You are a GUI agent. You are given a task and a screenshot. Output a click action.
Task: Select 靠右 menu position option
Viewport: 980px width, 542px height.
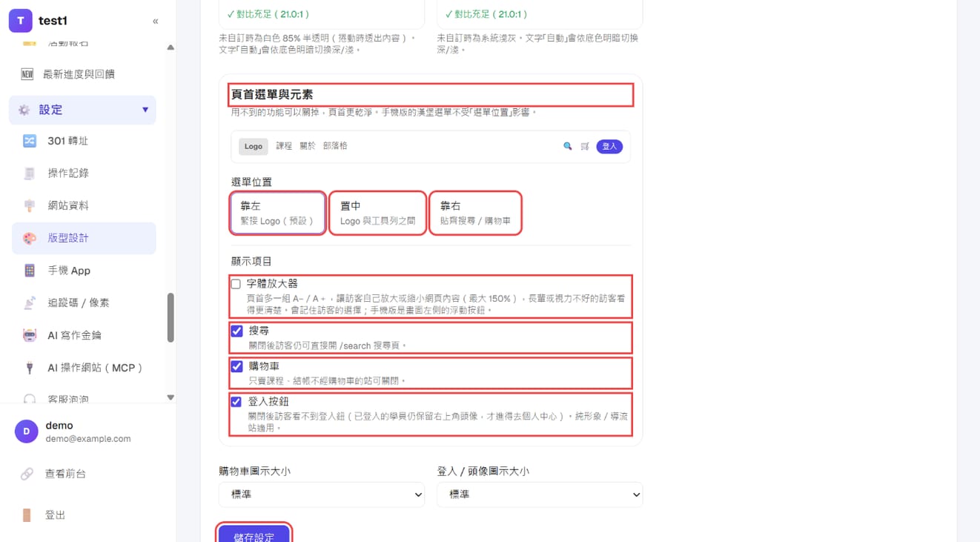point(475,214)
